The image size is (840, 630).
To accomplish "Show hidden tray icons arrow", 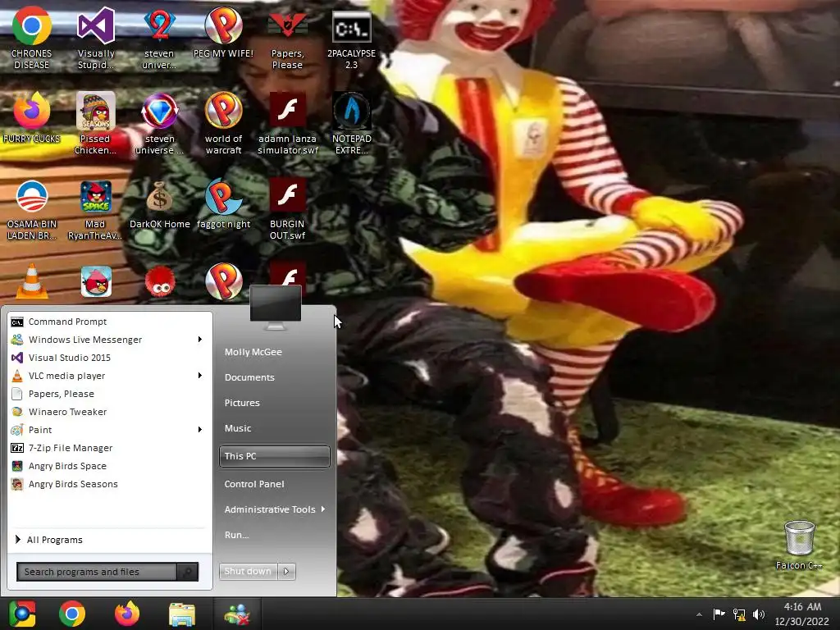I will click(x=699, y=614).
